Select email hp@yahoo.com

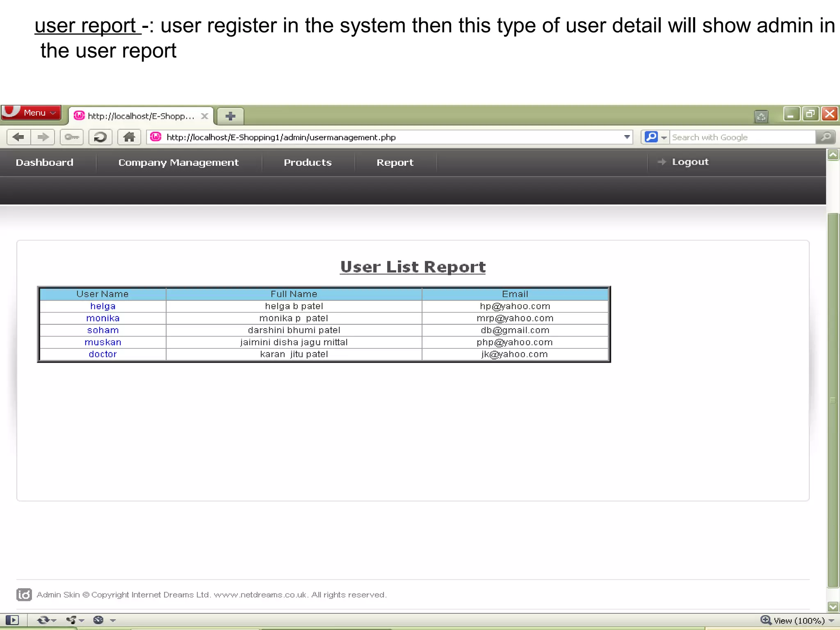(x=515, y=306)
